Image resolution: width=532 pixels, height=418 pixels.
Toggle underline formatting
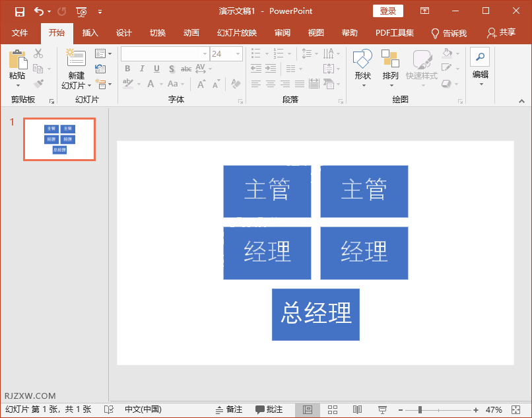156,69
